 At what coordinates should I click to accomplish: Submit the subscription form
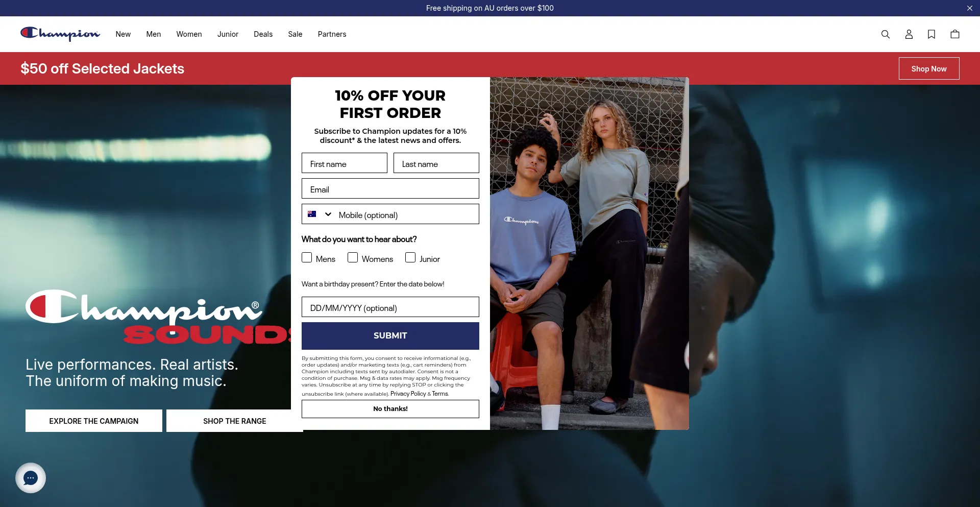[390, 335]
